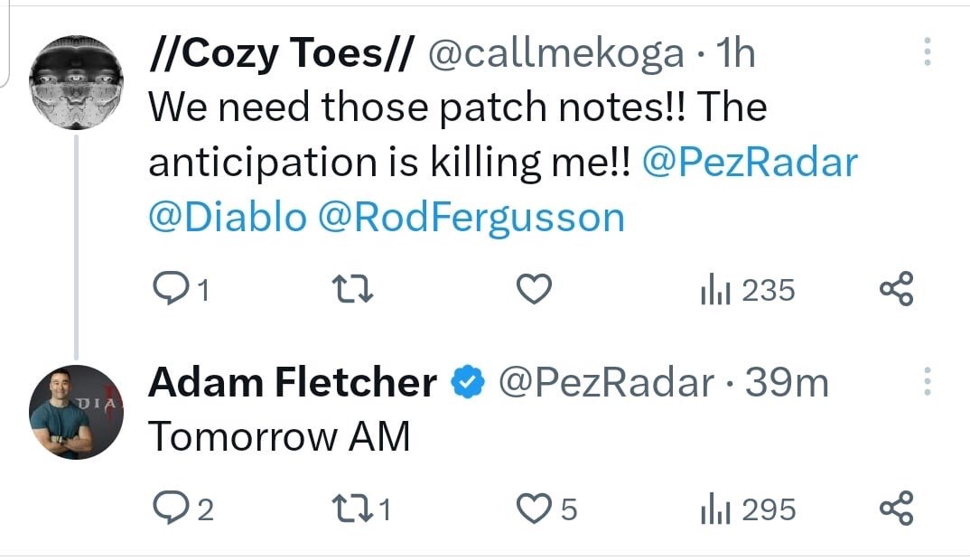Open the @Diablo mention link
The height and width of the screenshot is (560, 970).
point(227,218)
